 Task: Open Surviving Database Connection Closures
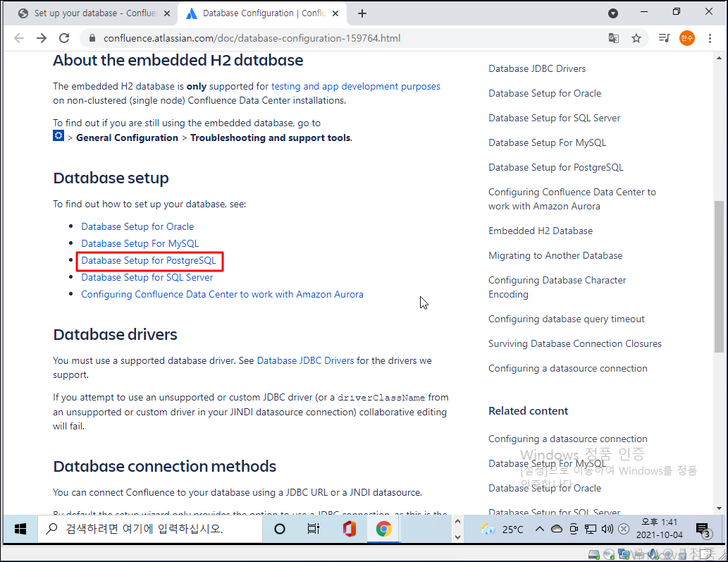coord(575,343)
